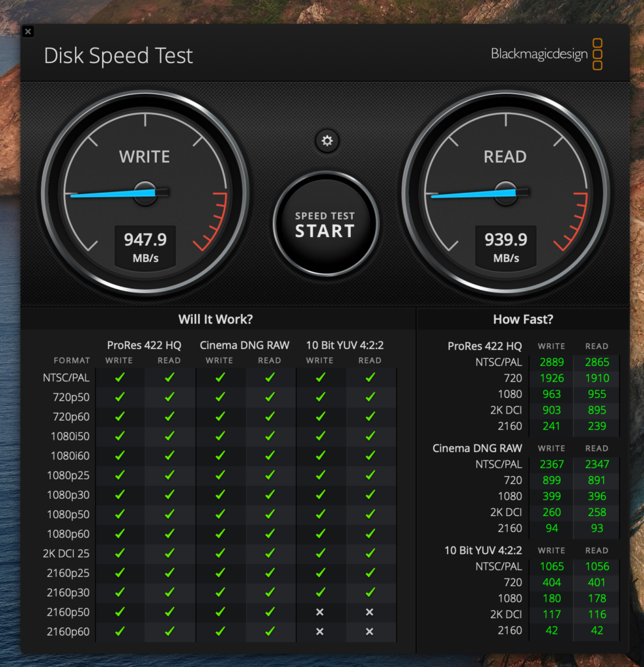Click the READ gauge needle hub
The width and height of the screenshot is (644, 667).
click(505, 193)
